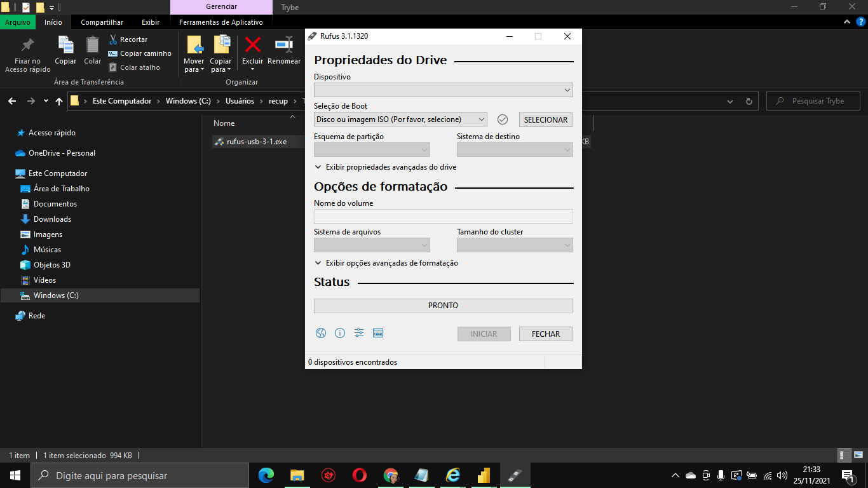This screenshot has height=488, width=868.
Task: Open OneDrive - Personal in sidebar
Action: 62,153
